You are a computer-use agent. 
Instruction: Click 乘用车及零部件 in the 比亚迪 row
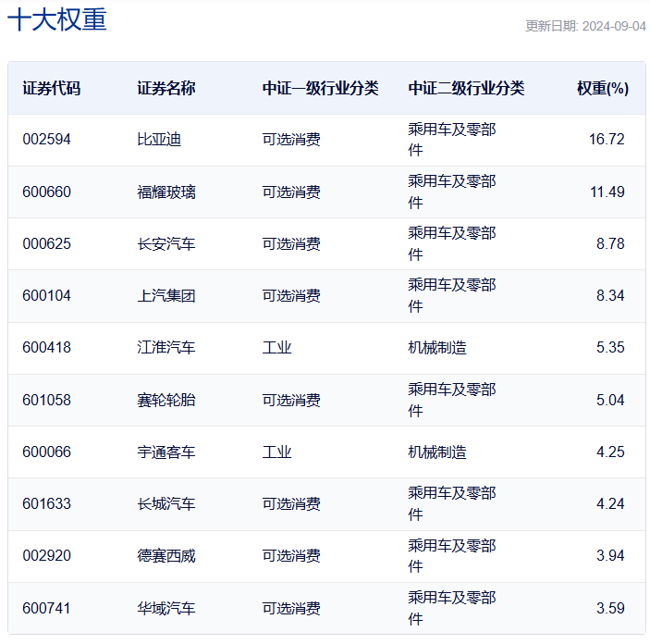(452, 140)
